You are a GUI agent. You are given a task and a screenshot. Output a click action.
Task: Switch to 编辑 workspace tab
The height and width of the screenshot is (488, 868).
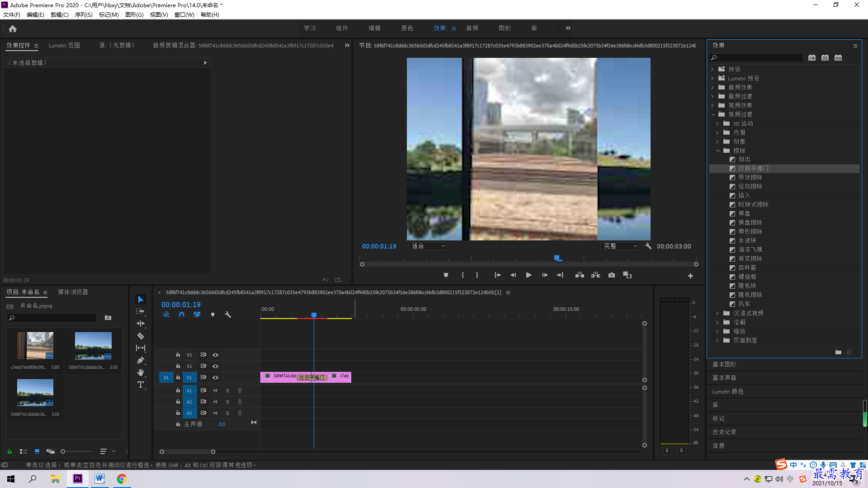pyautogui.click(x=374, y=28)
